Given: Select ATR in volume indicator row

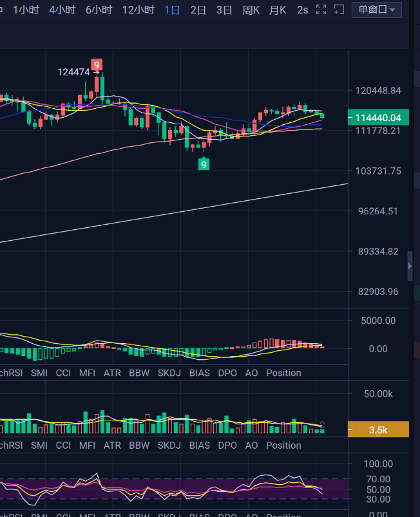Looking at the screenshot, I should [112, 446].
